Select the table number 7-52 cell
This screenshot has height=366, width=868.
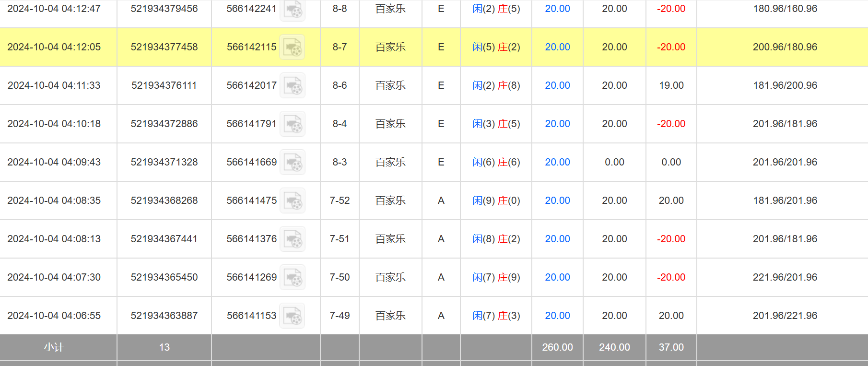coord(340,201)
